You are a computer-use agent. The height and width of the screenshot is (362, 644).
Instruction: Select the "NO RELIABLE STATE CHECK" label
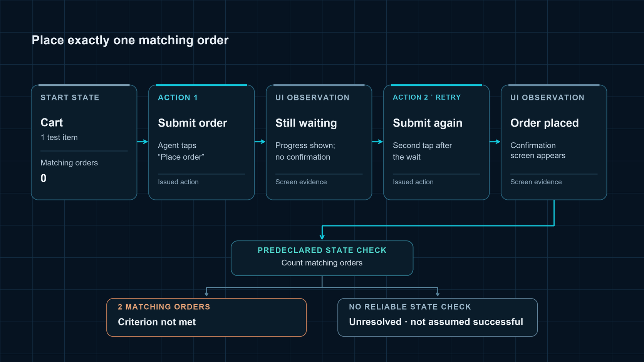point(410,307)
